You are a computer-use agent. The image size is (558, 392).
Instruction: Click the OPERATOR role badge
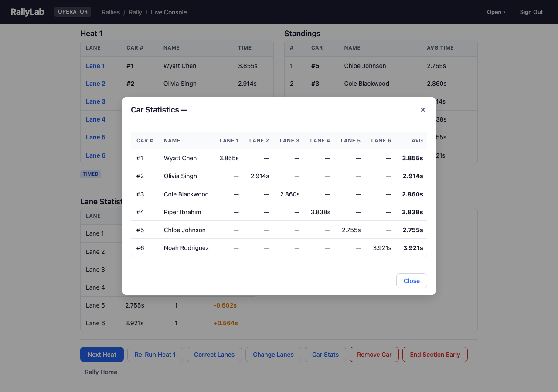(73, 12)
